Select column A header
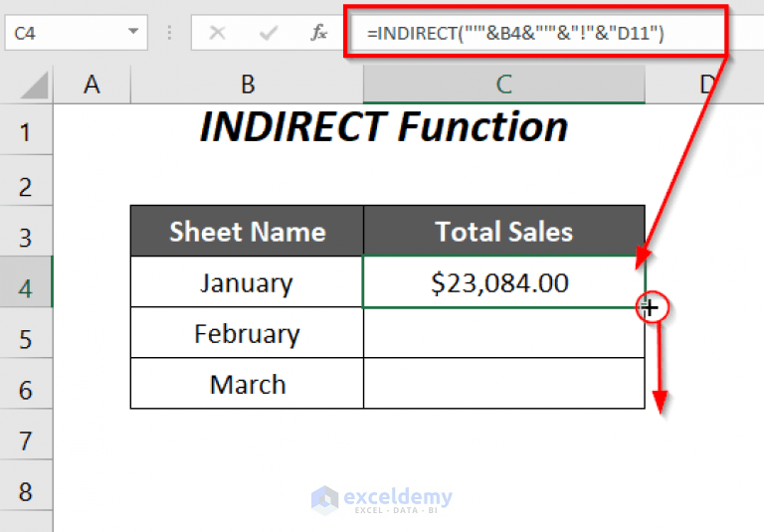The width and height of the screenshot is (764, 532). click(x=92, y=85)
